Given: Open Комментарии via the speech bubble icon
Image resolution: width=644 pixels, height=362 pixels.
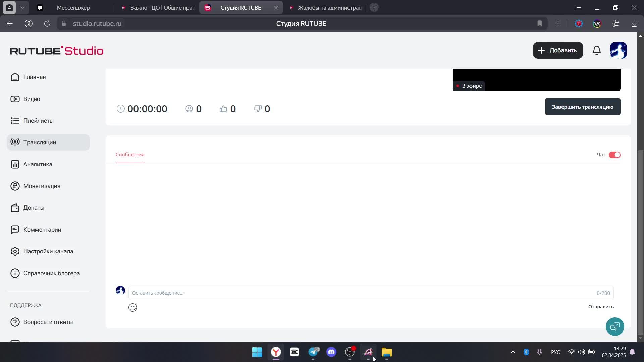Looking at the screenshot, I should coord(15,229).
